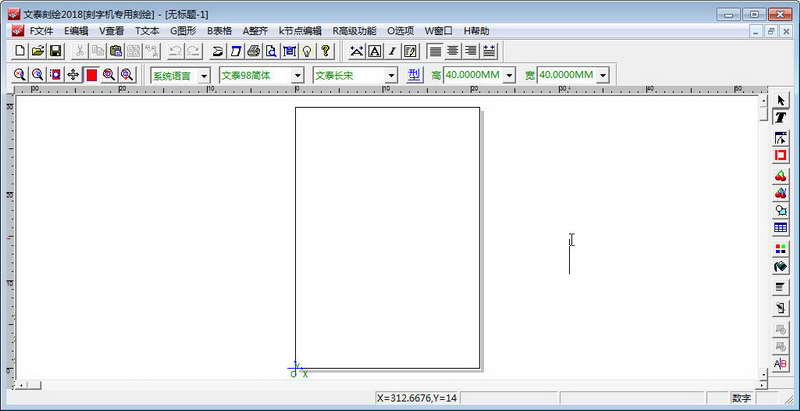Toggle center text alignment
This screenshot has width=800, height=411.
pyautogui.click(x=453, y=51)
